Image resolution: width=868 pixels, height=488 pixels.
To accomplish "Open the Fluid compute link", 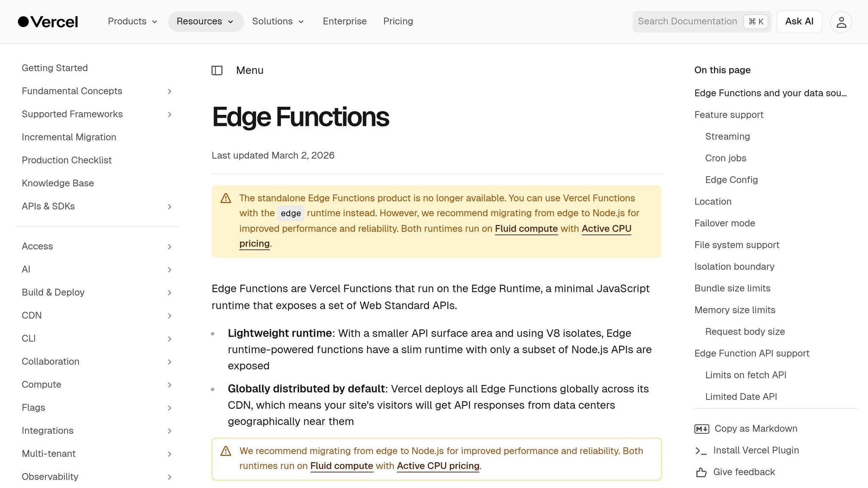I will tap(526, 229).
